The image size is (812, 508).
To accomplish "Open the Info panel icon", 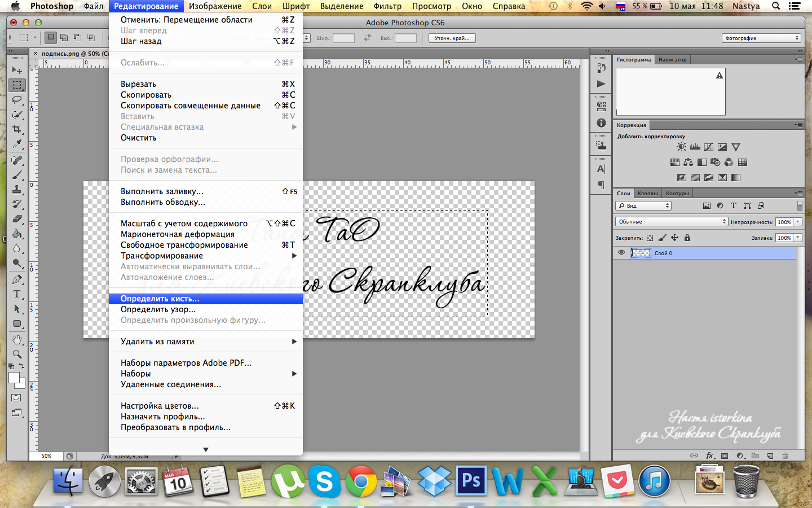I will [601, 122].
